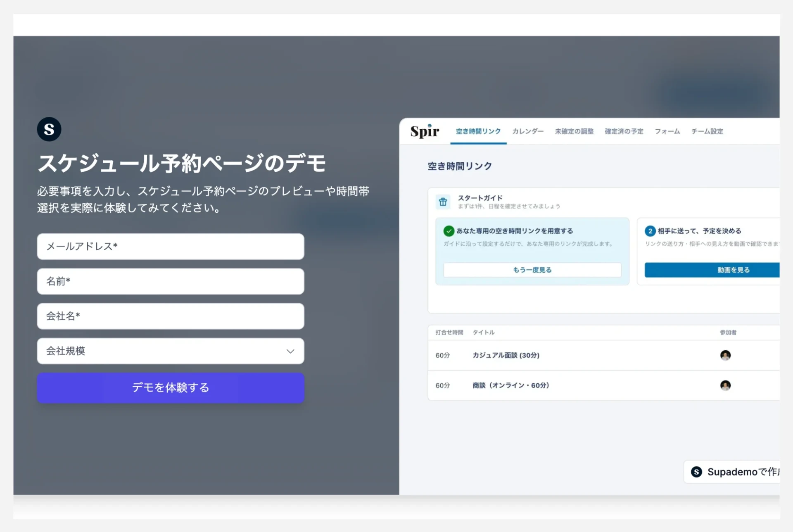Viewport: 793px width, 532px height.
Task: Click the round Supademo S logo icon
Action: (49, 129)
